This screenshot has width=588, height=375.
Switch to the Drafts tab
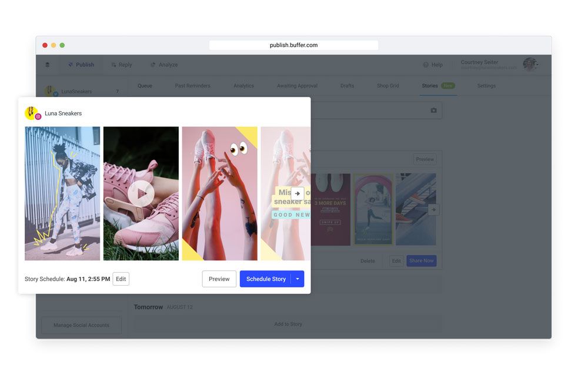[347, 86]
